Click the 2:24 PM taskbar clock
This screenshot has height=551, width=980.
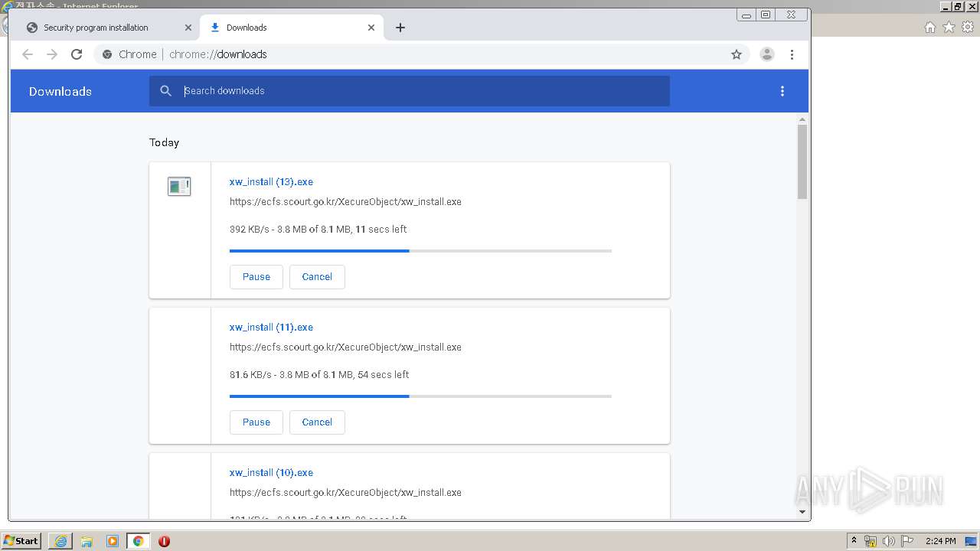[940, 541]
